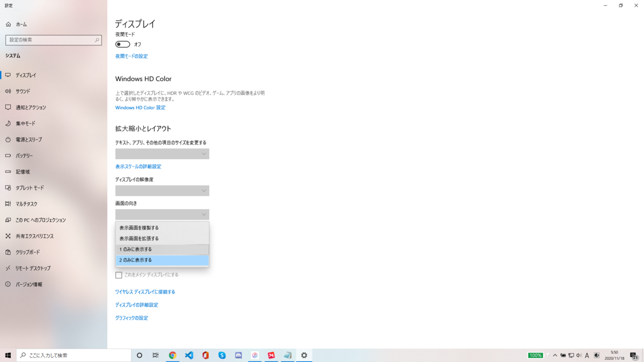Launch Google Chrome from the taskbar
The height and width of the screenshot is (362, 644).
[173, 355]
